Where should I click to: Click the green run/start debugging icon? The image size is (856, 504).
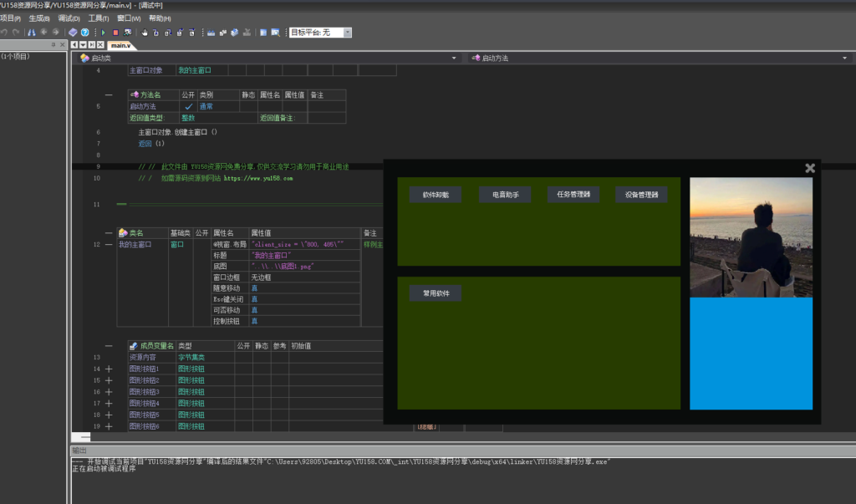(104, 33)
